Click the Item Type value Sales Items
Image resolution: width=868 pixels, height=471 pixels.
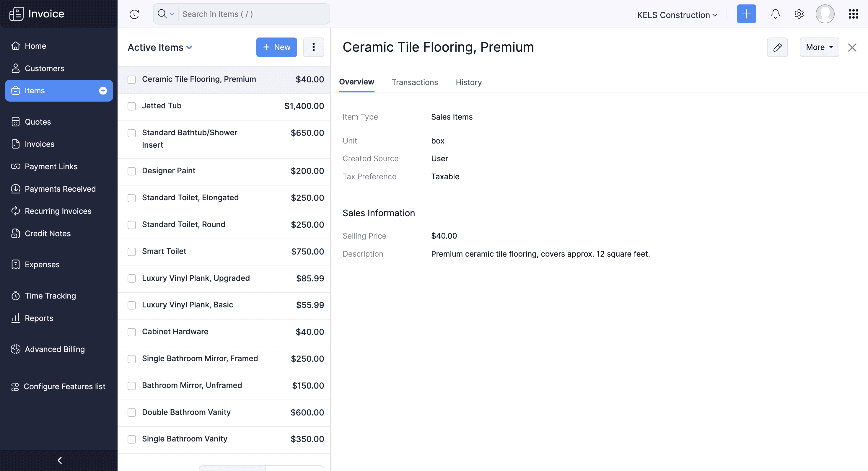click(452, 117)
